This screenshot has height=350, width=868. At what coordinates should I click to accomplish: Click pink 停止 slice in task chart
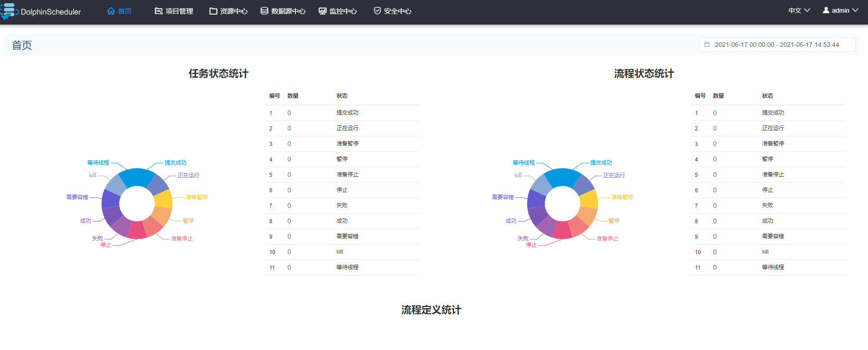[137, 230]
